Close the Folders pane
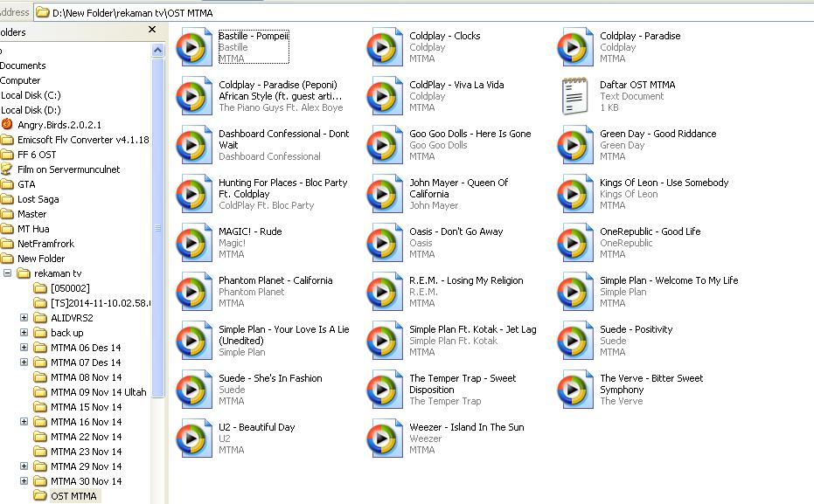The image size is (814, 504). tap(152, 30)
